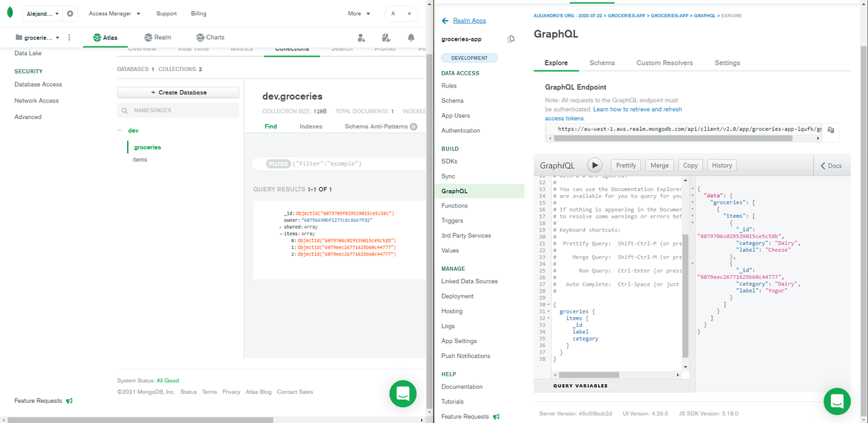The image size is (868, 423).
Task: Click organization settings gear icon
Action: pyautogui.click(x=70, y=13)
